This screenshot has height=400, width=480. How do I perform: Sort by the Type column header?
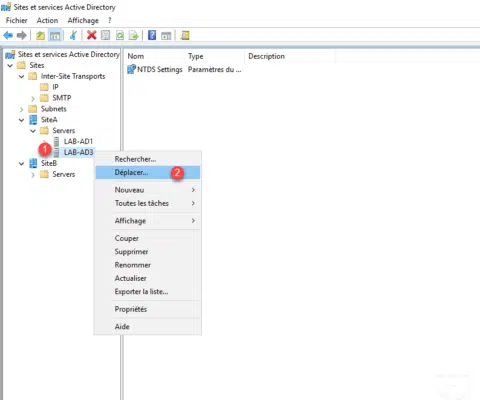click(215, 56)
